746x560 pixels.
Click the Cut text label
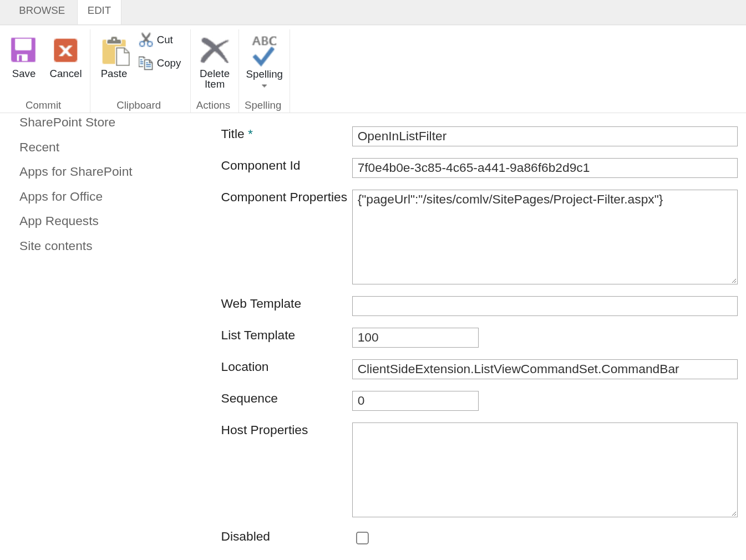[x=165, y=40]
